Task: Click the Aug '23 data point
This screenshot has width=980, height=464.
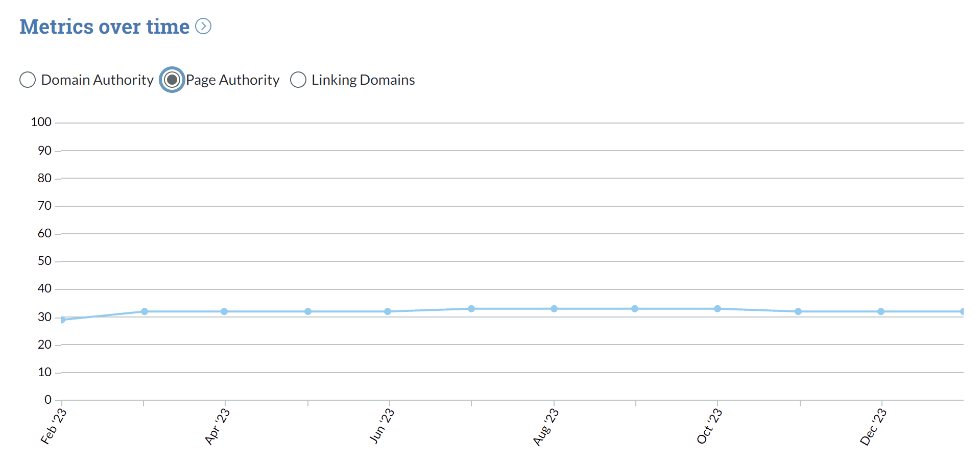Action: 554,309
